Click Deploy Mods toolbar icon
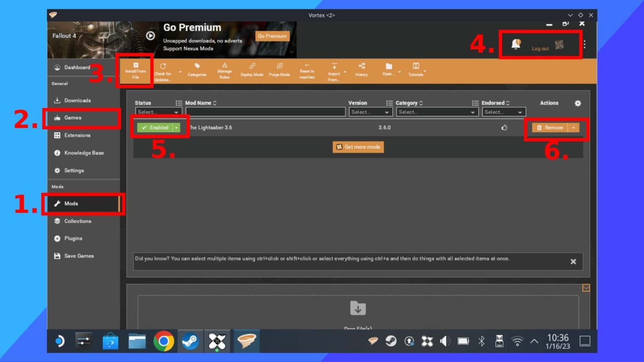This screenshot has width=644, height=362. point(252,70)
